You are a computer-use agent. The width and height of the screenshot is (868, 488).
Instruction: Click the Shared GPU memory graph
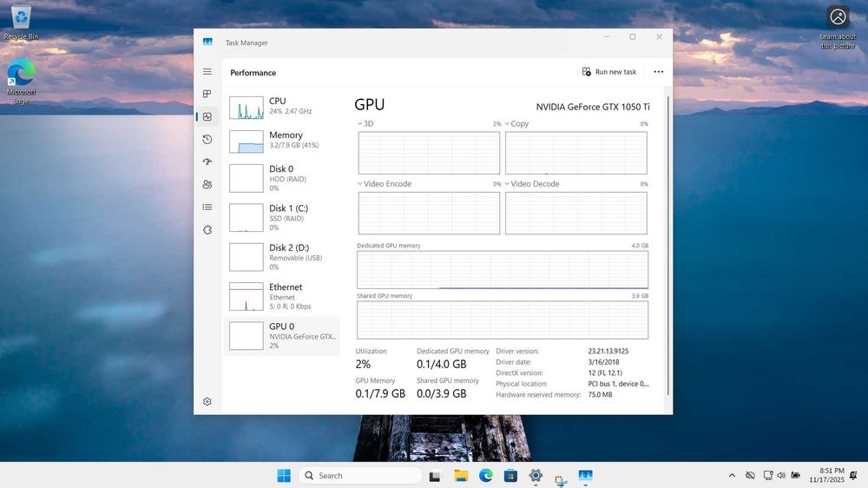tap(503, 320)
